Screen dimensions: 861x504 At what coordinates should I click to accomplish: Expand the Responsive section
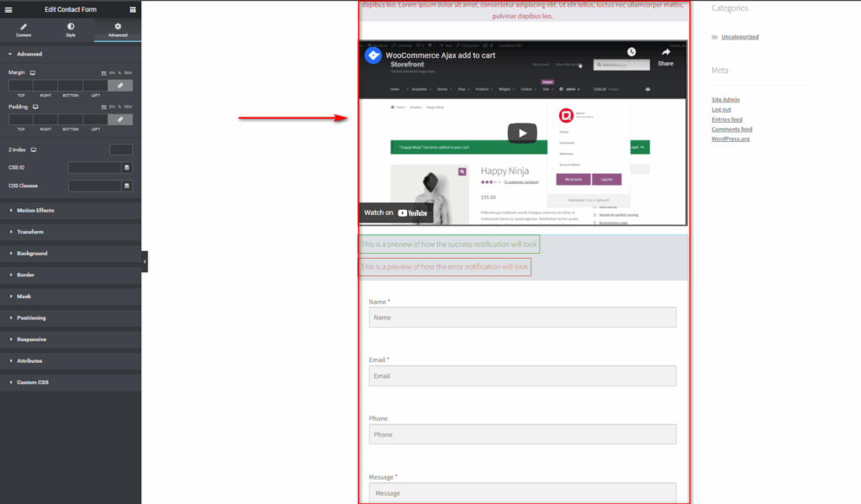[x=71, y=339]
